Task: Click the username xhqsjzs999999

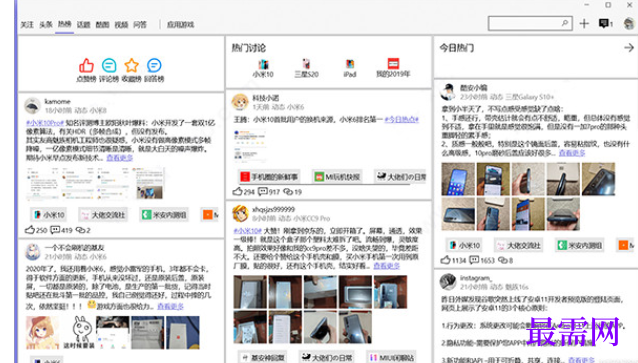Action: 273,209
